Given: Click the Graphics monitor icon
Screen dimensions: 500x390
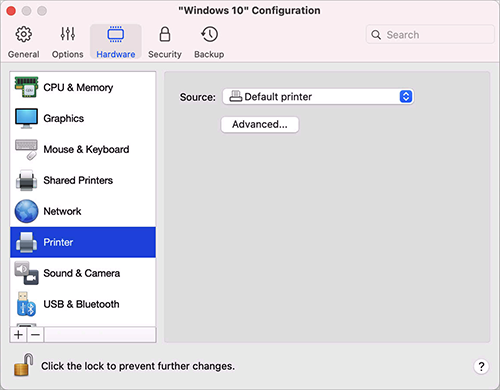Looking at the screenshot, I should coord(26,118).
